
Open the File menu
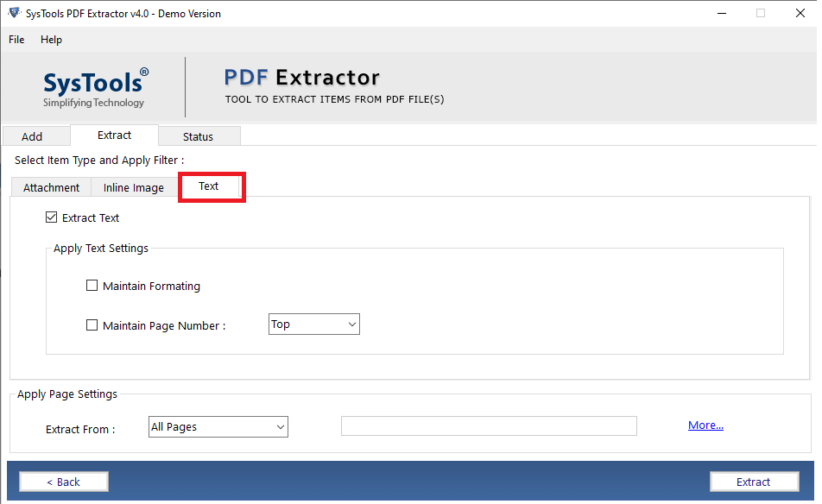pos(16,40)
